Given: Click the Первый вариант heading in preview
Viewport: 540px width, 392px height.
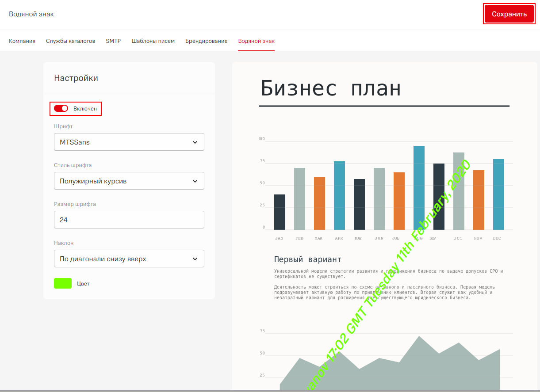Looking at the screenshot, I should click(x=307, y=259).
